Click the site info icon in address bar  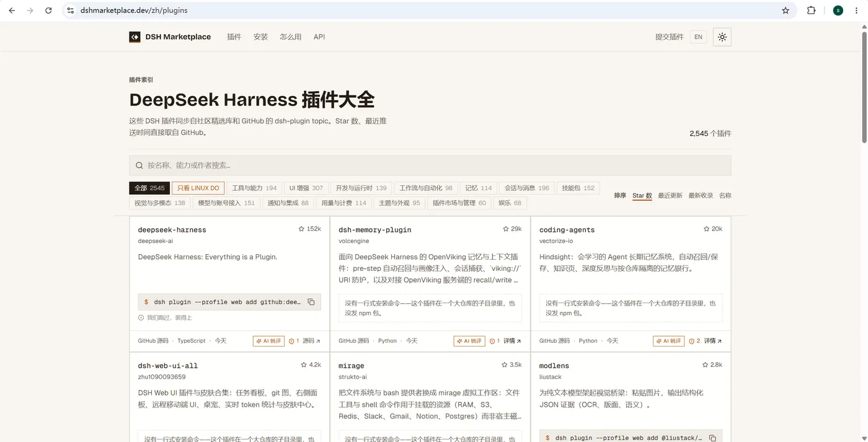(71, 11)
